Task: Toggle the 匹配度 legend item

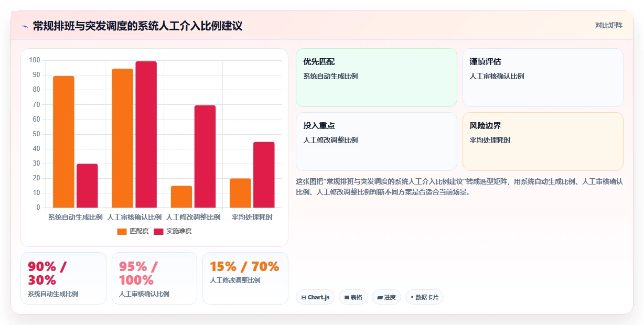Action: (133, 231)
